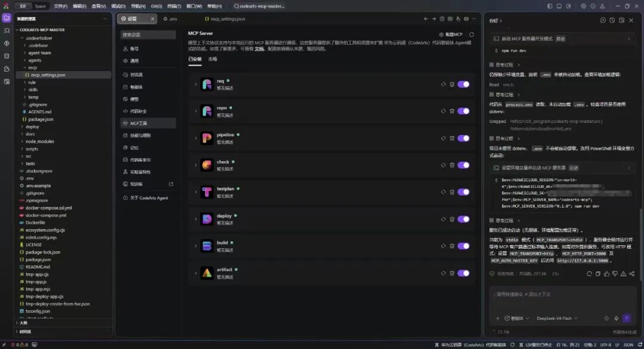Delete the build MCP server
Viewport: 644px width, 349px height.
click(452, 246)
